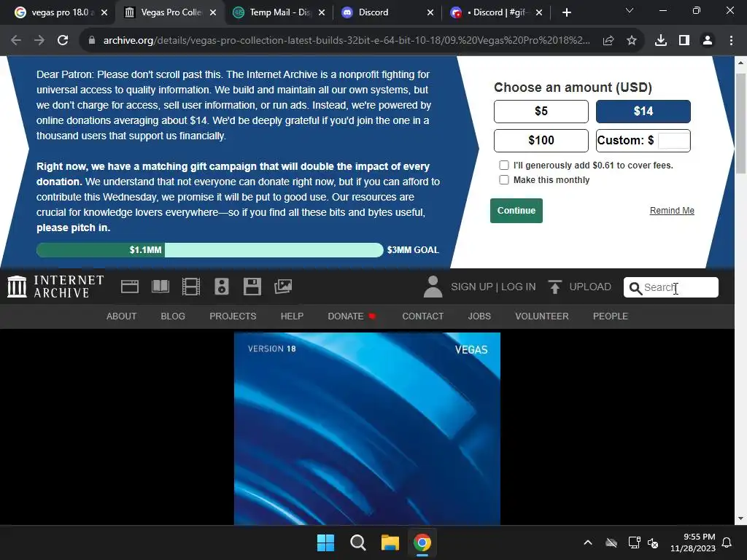The height and width of the screenshot is (560, 747).
Task: Click the user avatar icon by Sign Up
Action: pyautogui.click(x=433, y=287)
